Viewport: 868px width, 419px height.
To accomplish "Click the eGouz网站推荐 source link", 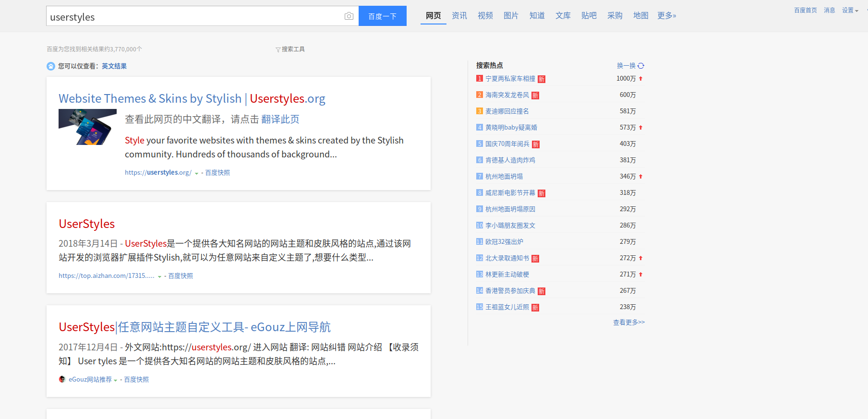I will coord(90,380).
